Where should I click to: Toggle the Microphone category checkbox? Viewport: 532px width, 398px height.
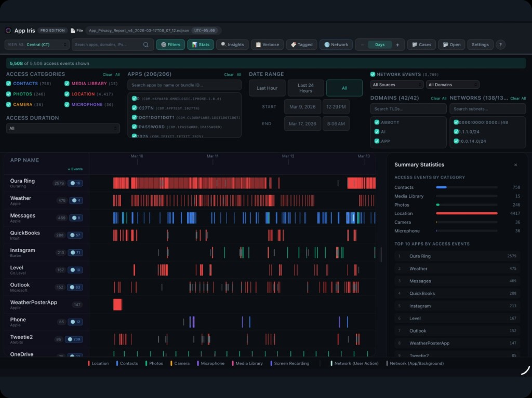67,104
